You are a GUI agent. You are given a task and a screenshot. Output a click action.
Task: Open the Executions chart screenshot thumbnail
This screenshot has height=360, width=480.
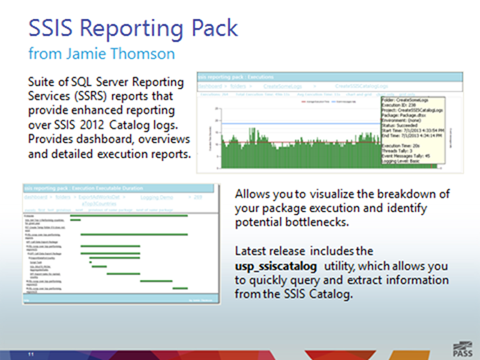click(x=330, y=122)
